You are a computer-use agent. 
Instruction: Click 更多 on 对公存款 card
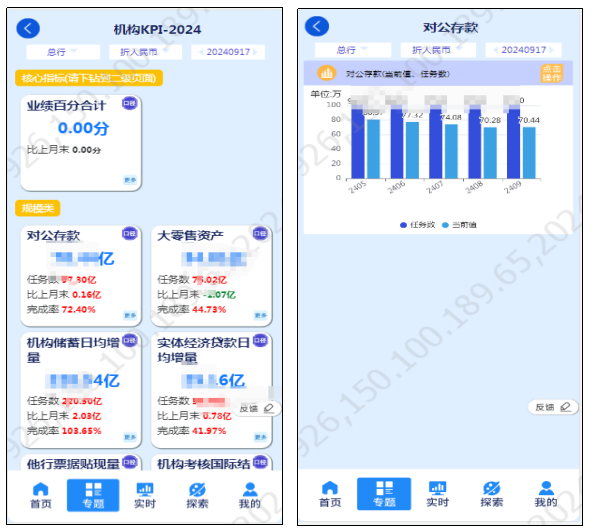pyautogui.click(x=130, y=315)
